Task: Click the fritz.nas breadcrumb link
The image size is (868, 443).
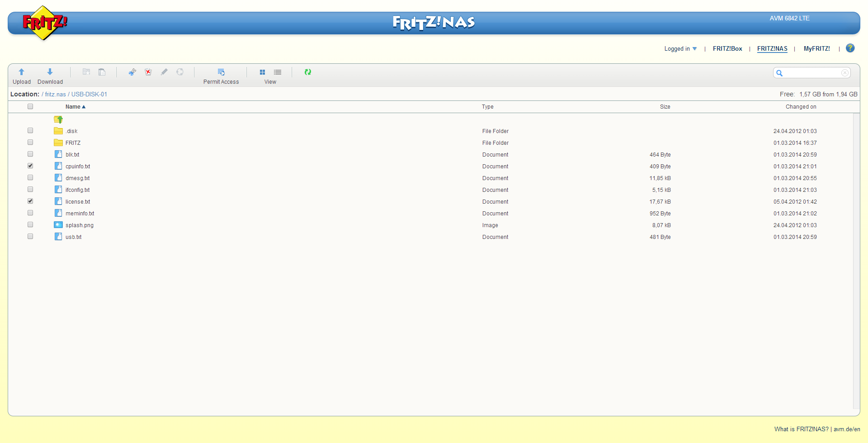Action: (x=56, y=95)
